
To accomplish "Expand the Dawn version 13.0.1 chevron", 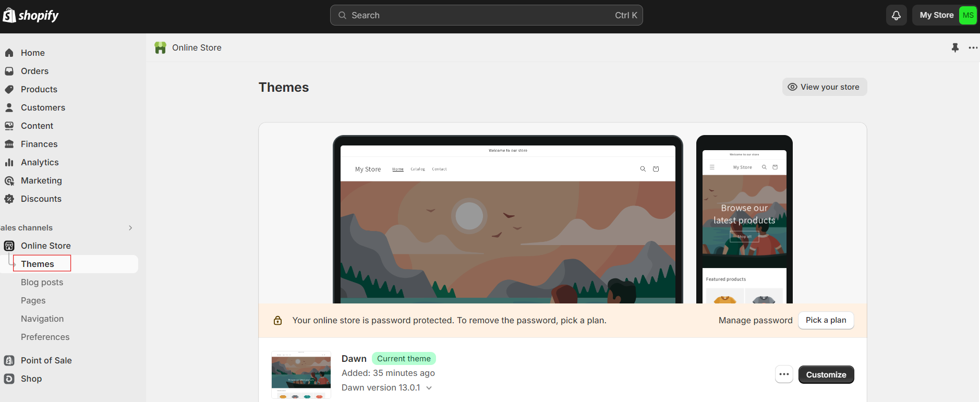I will pyautogui.click(x=429, y=388).
